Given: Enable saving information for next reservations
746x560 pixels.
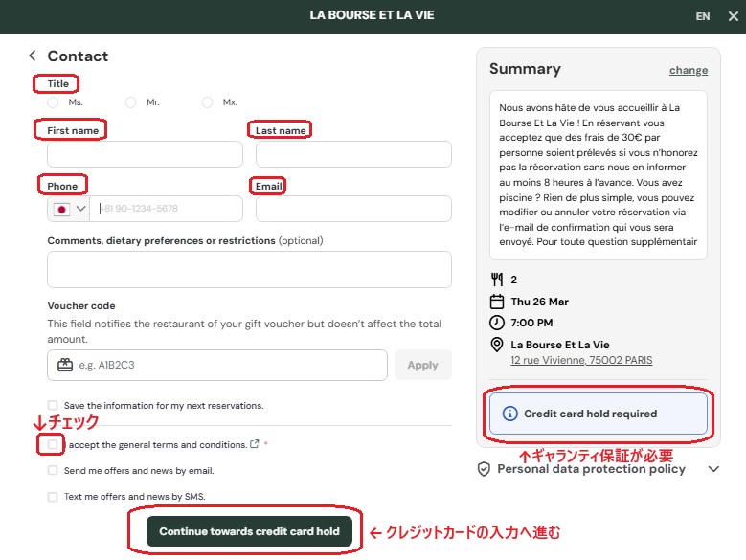Looking at the screenshot, I should (x=53, y=406).
